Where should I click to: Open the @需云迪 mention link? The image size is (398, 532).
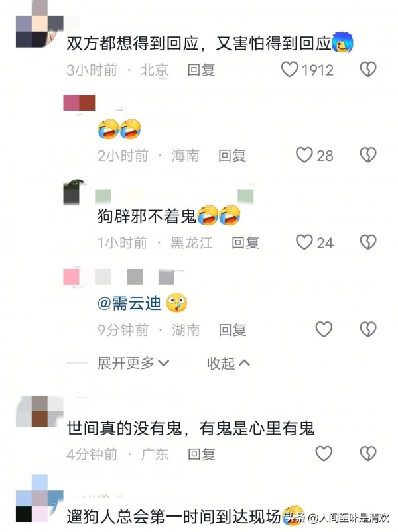(x=129, y=303)
